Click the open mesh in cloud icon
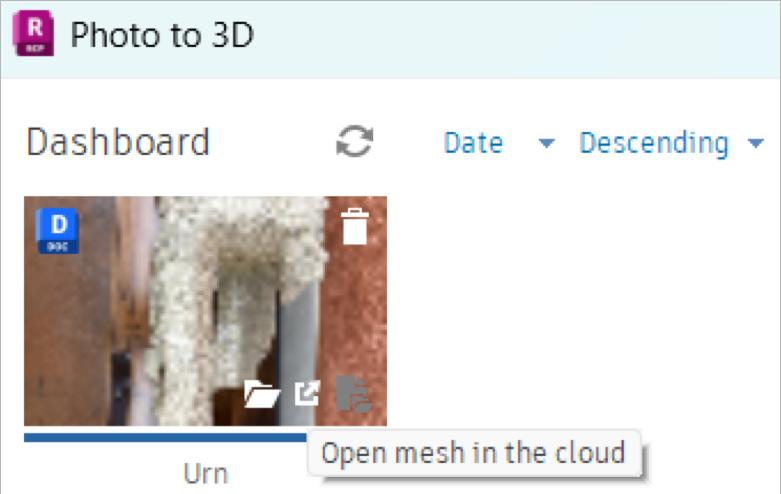 306,393
